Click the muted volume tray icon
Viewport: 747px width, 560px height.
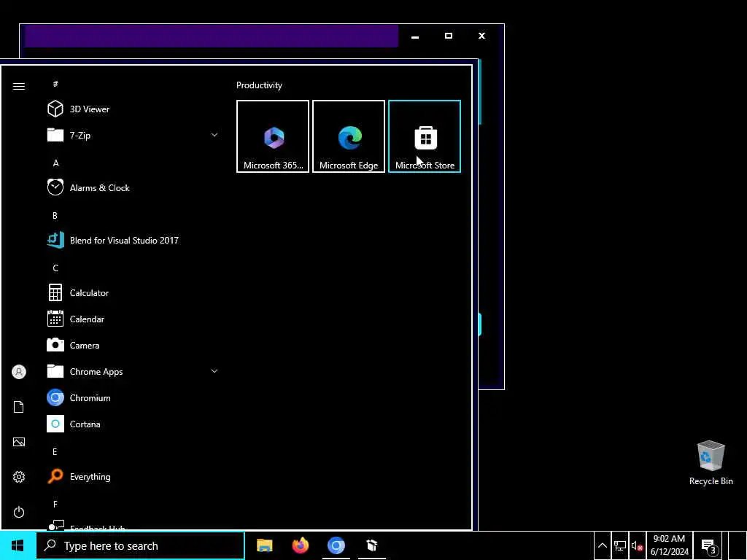click(x=637, y=545)
